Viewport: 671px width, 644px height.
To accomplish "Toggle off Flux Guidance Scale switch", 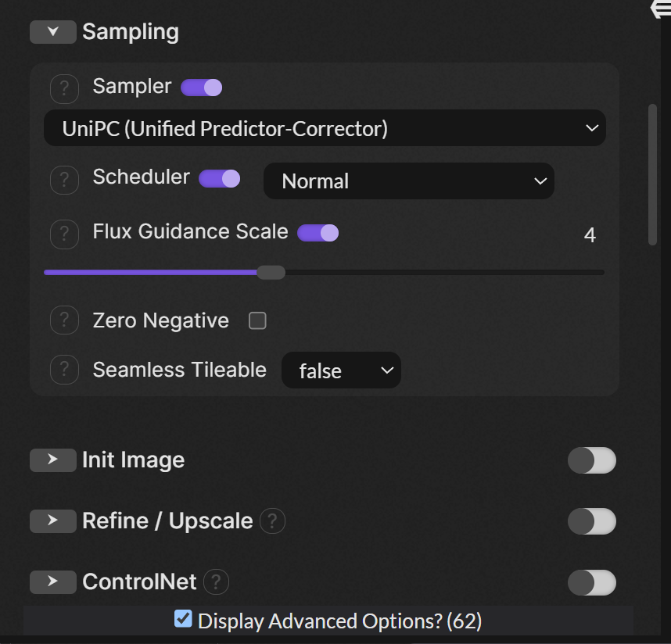I will [318, 233].
